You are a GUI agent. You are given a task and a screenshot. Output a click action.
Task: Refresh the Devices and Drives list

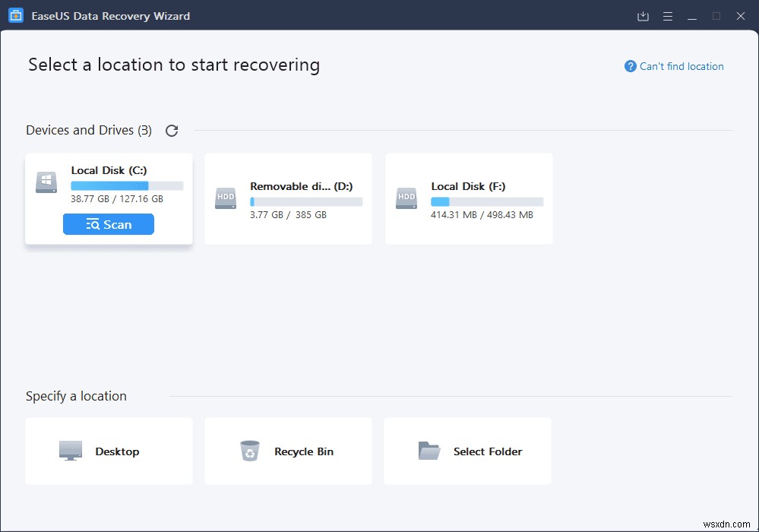[172, 131]
